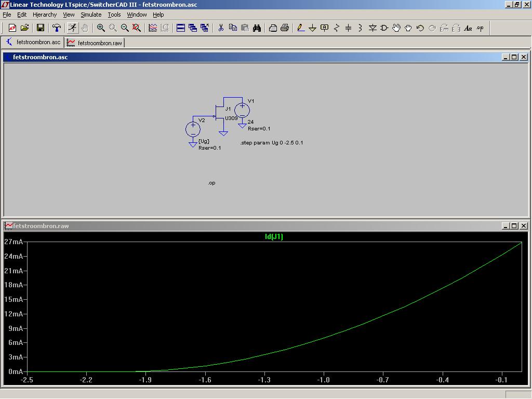
Task: Pick the capacitor component tool
Action: click(x=348, y=28)
